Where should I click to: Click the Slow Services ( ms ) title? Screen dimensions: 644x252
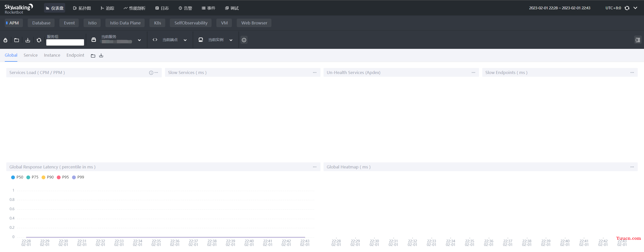(x=187, y=73)
